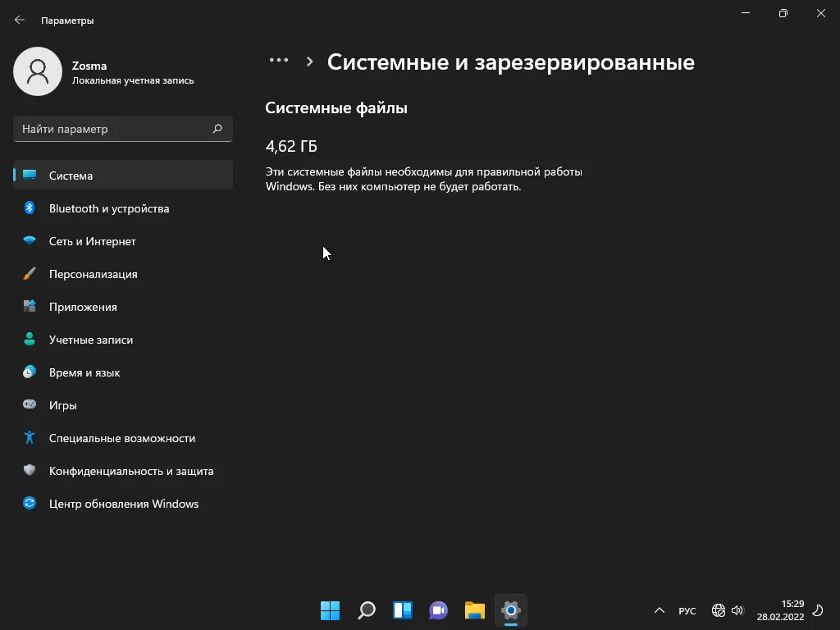Viewport: 840px width, 630px height.
Task: Open the Widgets panel from taskbar
Action: pyautogui.click(x=402, y=610)
